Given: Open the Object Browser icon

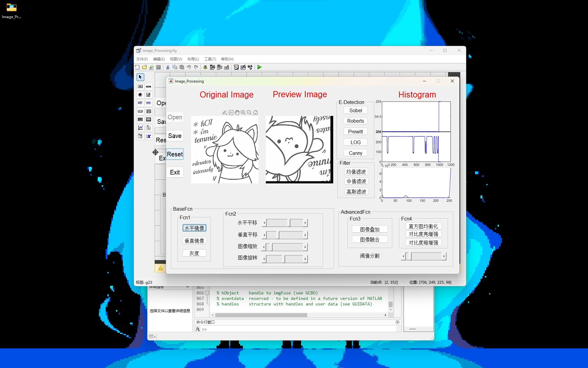Looking at the screenshot, I should coord(250,67).
